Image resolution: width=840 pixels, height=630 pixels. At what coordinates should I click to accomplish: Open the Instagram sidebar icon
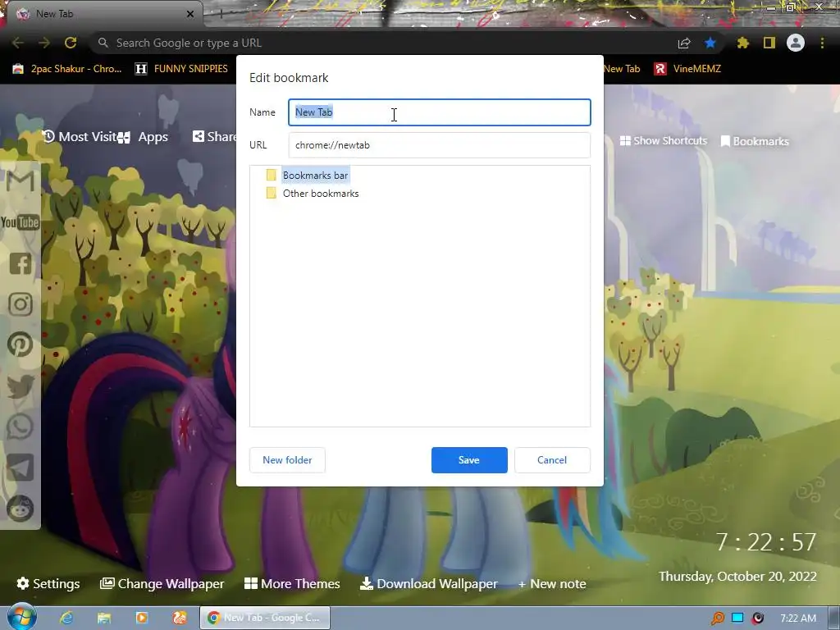pos(21,304)
